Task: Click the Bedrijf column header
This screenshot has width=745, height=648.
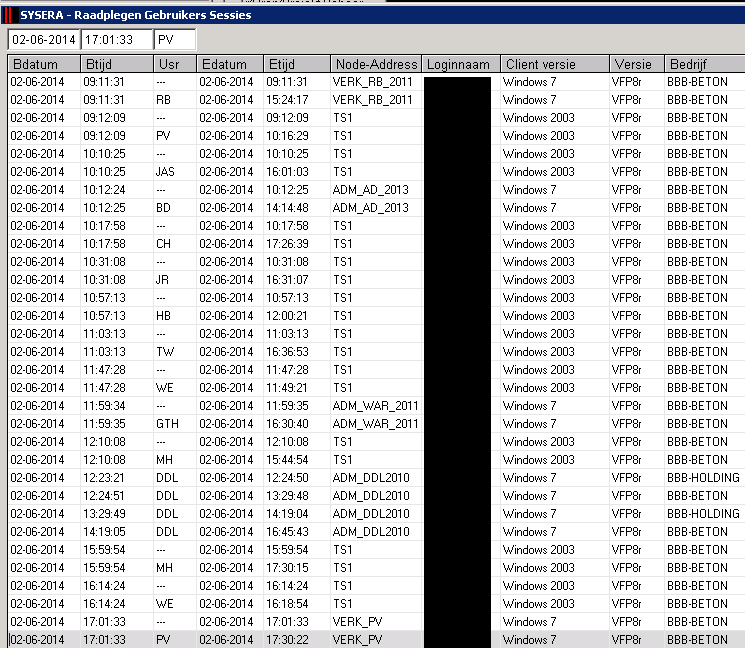Action: point(705,64)
